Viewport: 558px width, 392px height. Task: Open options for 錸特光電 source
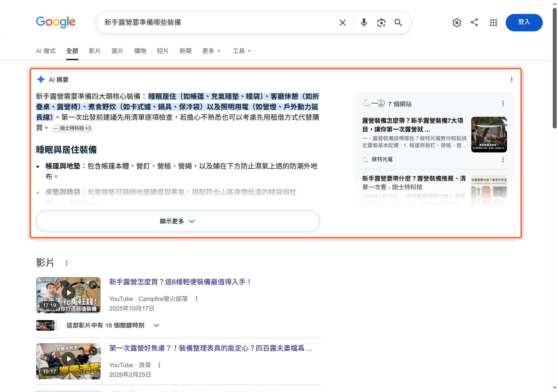(x=503, y=160)
